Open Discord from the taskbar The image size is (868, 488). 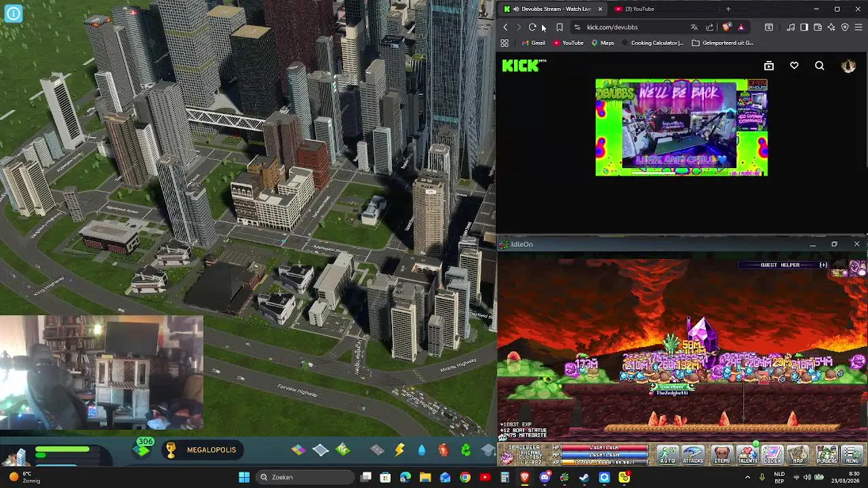click(545, 477)
